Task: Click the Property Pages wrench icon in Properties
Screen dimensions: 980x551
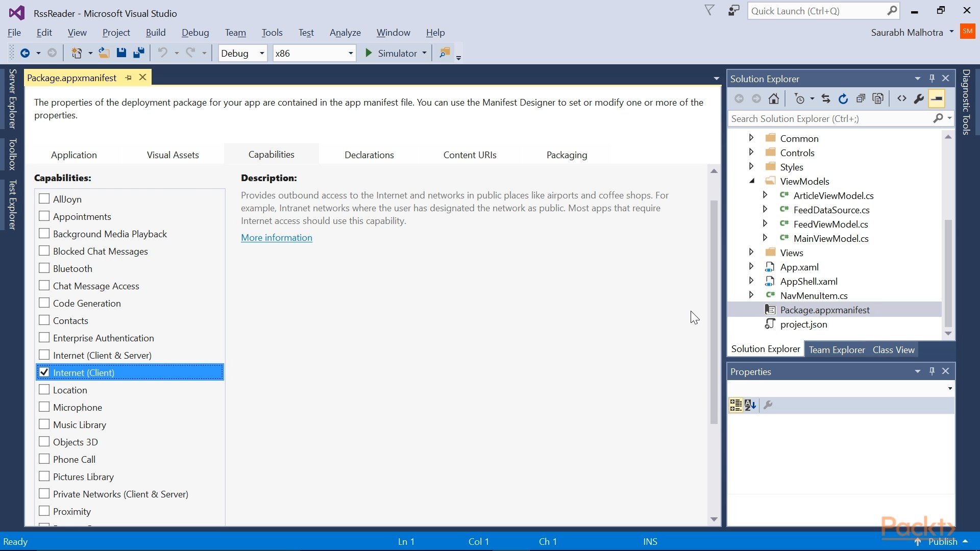Action: (768, 405)
